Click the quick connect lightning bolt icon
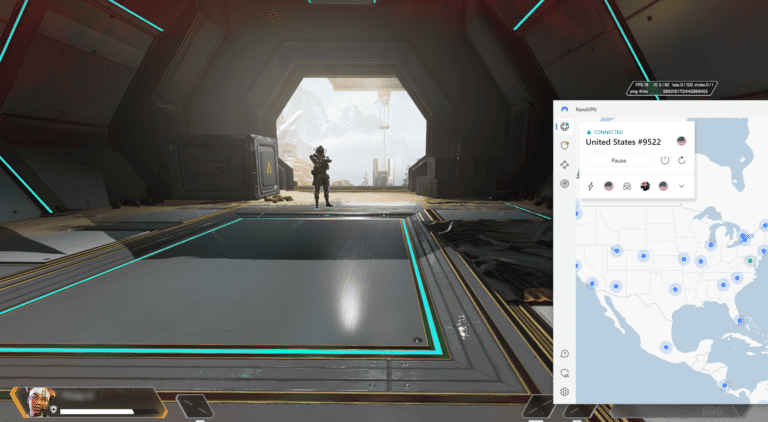 pyautogui.click(x=590, y=186)
